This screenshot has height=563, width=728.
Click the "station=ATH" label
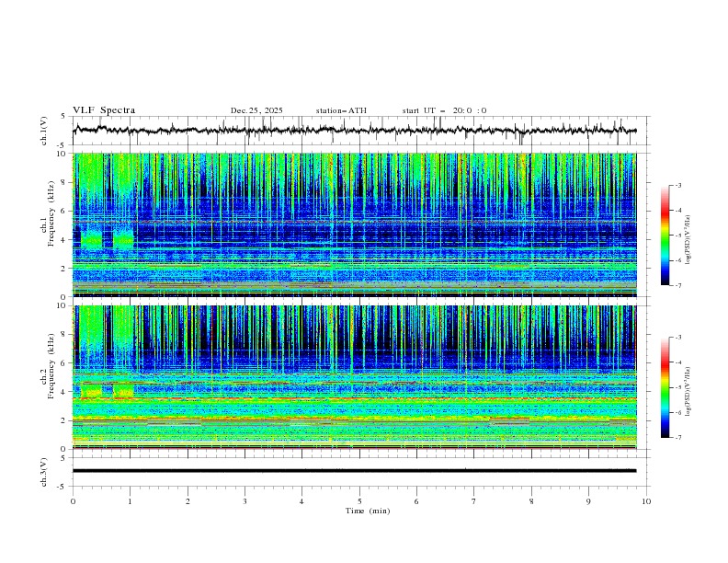[x=341, y=110]
